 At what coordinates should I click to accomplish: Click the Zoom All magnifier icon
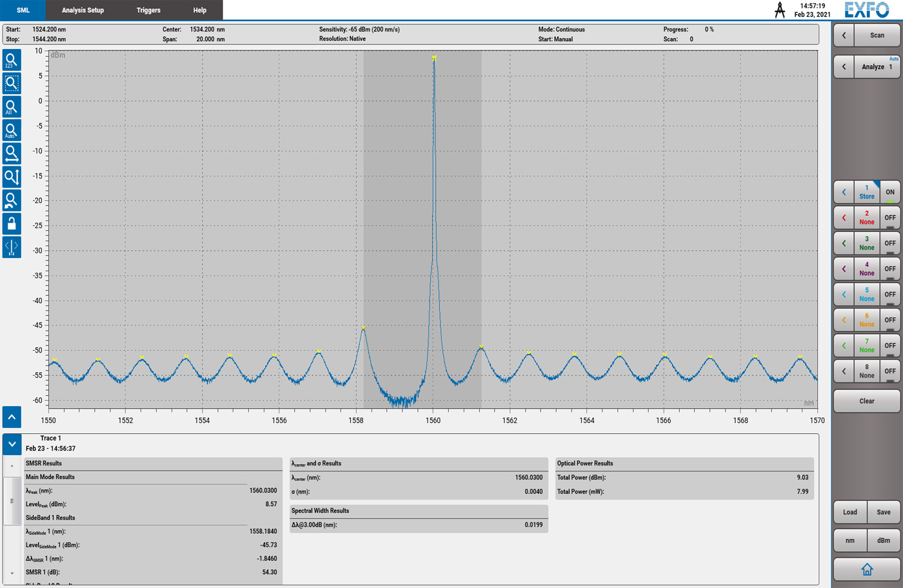point(12,107)
